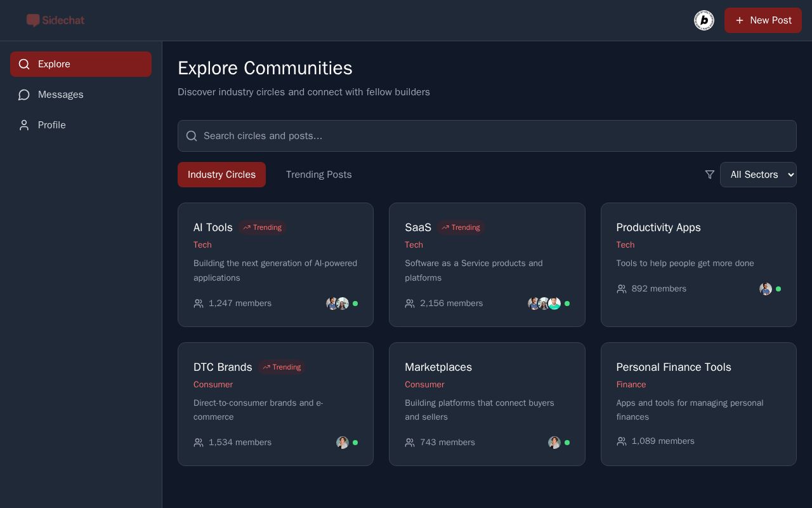Open Messages from the sidebar
Image resolution: width=812 pixels, height=508 pixels.
[81, 95]
